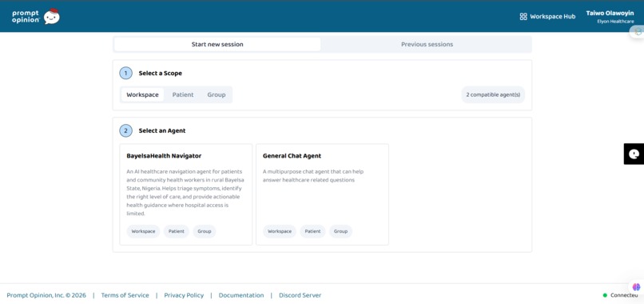The width and height of the screenshot is (644, 304).
Task: Switch to Start new session tab
Action: point(217,45)
